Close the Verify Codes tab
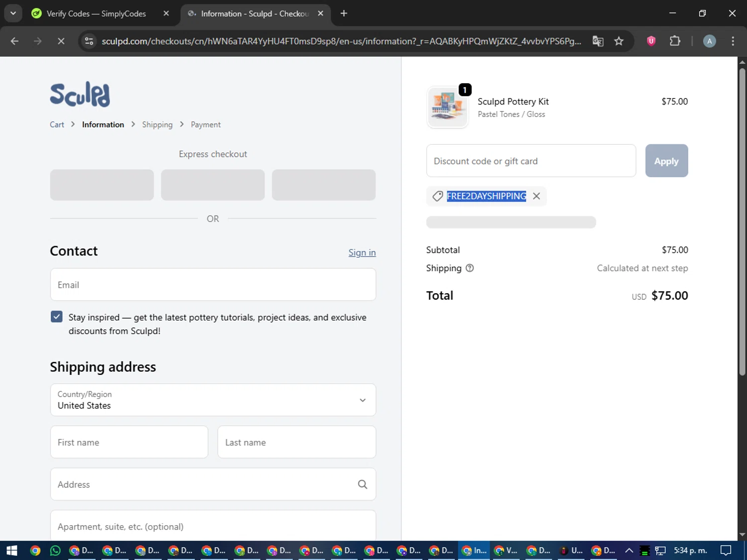 point(166,13)
